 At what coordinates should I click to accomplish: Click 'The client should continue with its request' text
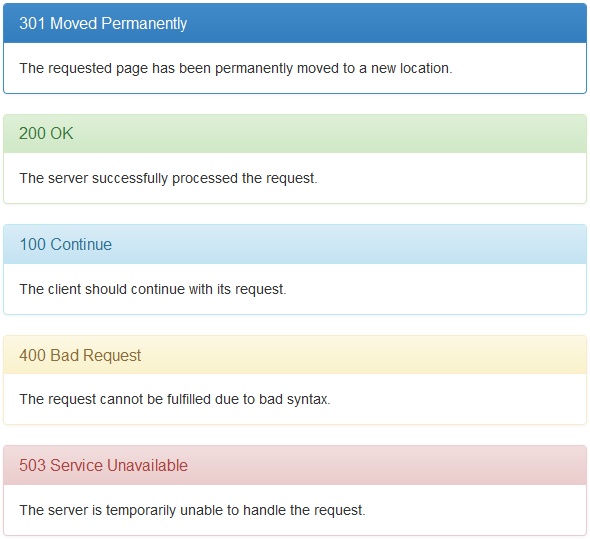click(x=153, y=289)
